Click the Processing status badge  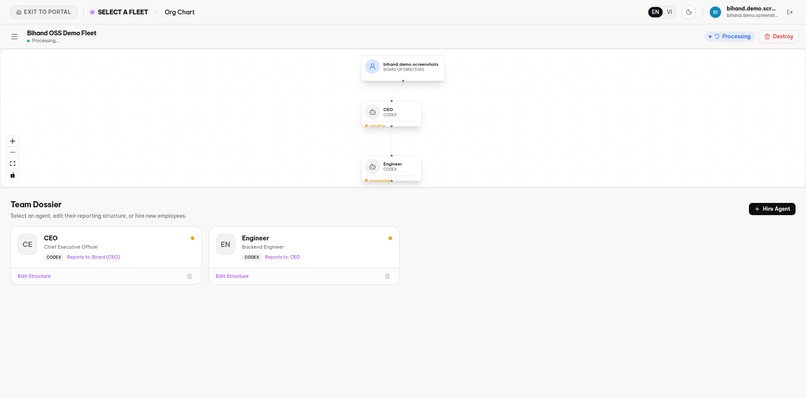click(x=729, y=37)
